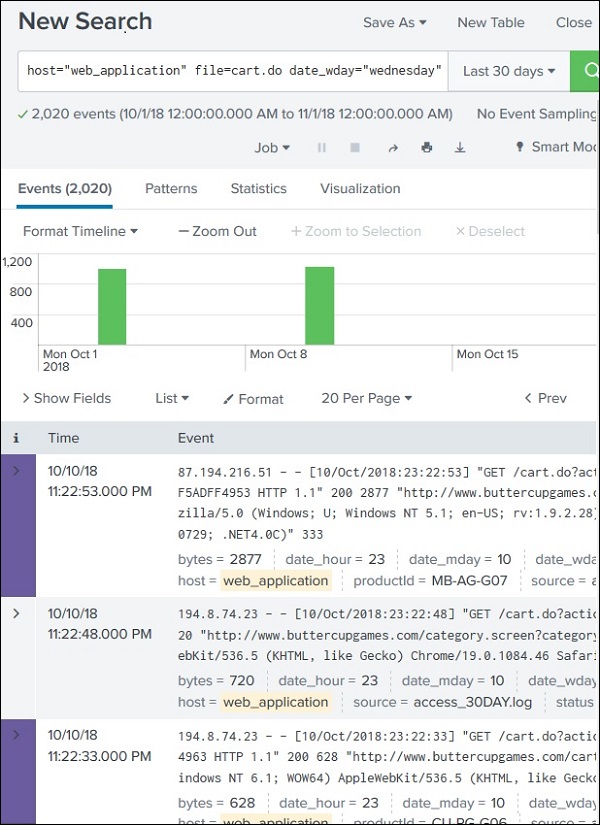Select the Mon Oct 8 timeline bar
The image size is (600, 825).
319,305
